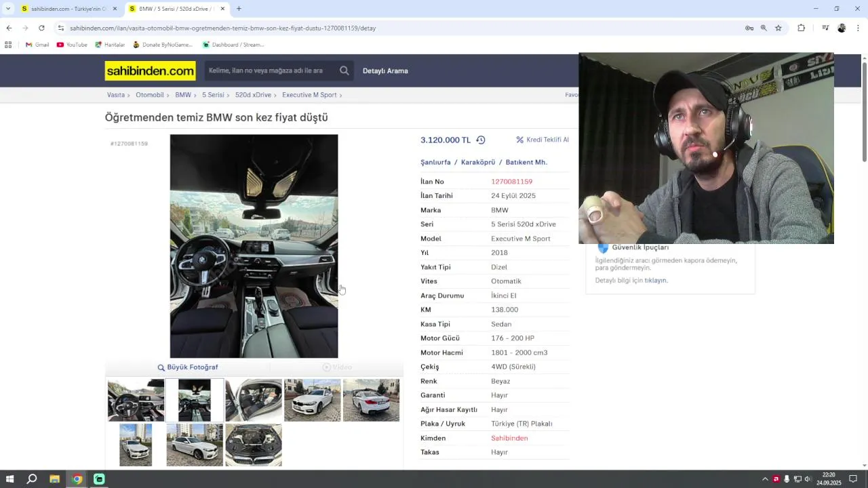Click the password key icon in address bar

(749, 28)
